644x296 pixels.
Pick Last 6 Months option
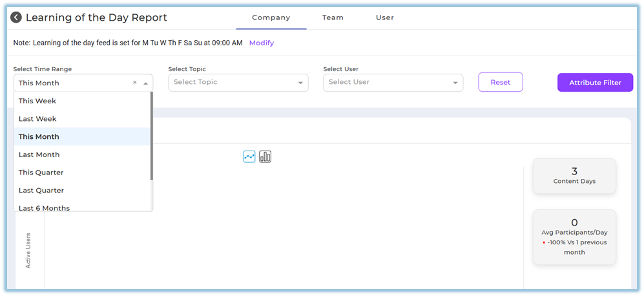tap(44, 207)
